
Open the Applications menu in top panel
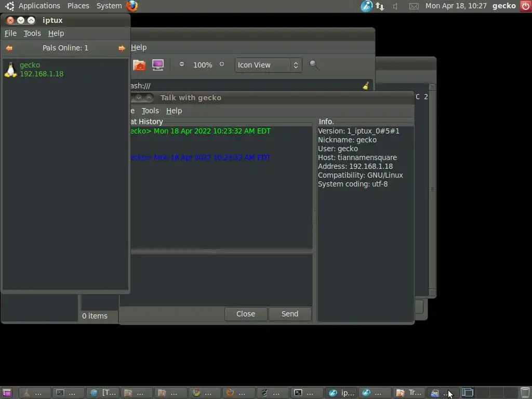coord(39,6)
